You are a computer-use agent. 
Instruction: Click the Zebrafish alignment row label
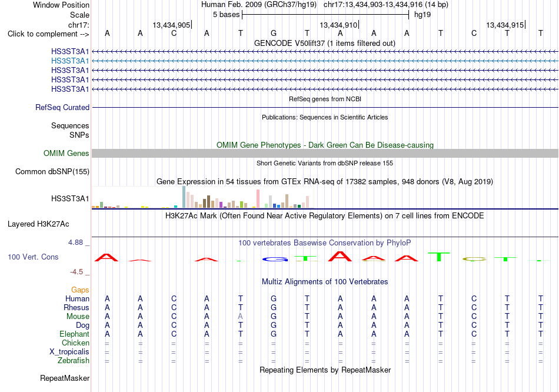[x=74, y=361]
